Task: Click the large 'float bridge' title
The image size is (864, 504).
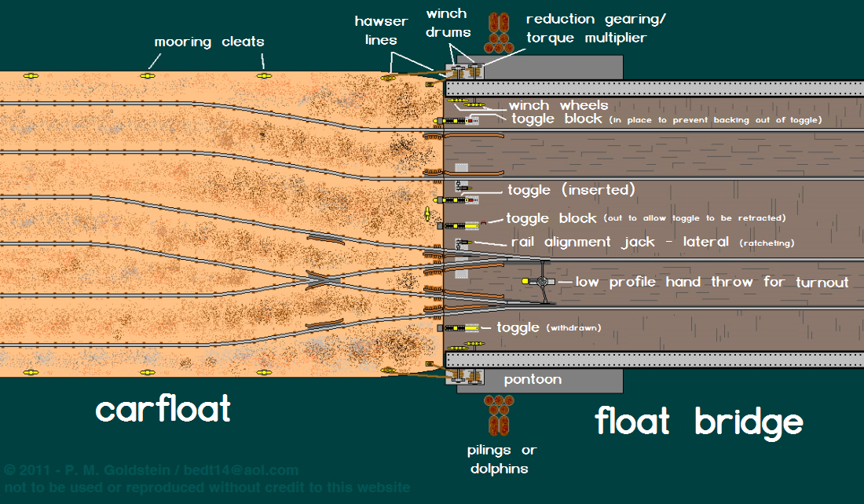Action: 699,422
